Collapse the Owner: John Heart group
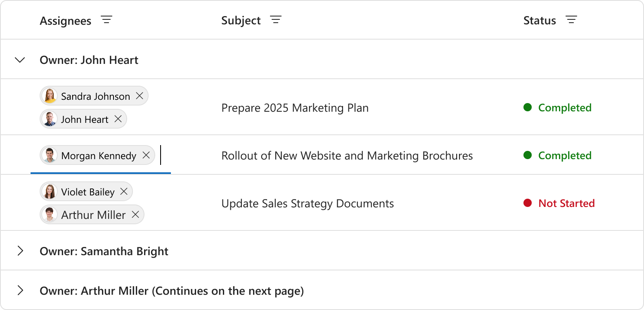This screenshot has width=644, height=310. point(20,60)
